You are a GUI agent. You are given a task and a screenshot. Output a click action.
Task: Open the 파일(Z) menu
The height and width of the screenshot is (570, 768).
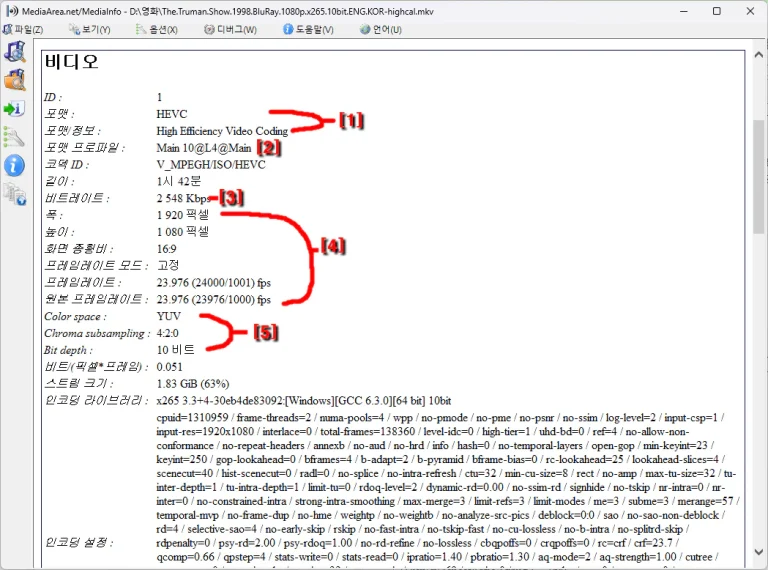(x=23, y=29)
